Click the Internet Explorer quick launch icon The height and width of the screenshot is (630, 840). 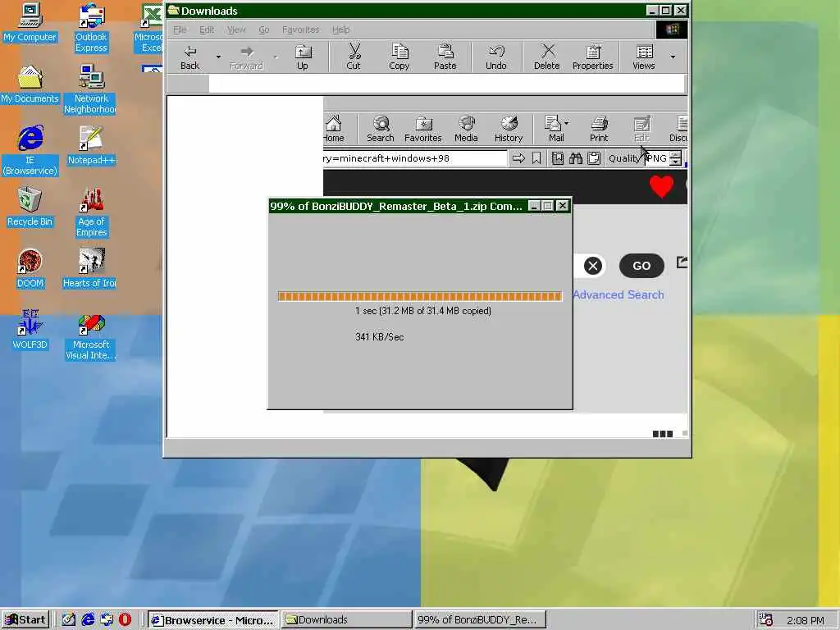click(88, 620)
